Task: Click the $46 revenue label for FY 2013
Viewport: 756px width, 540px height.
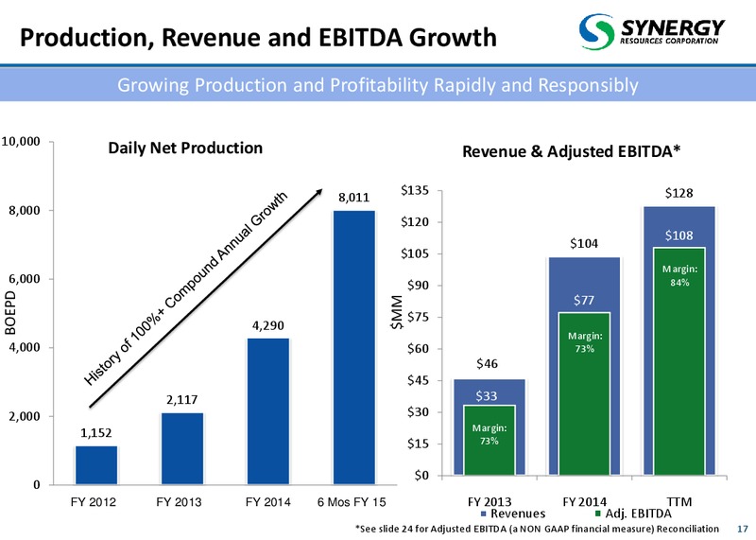Action: (487, 363)
